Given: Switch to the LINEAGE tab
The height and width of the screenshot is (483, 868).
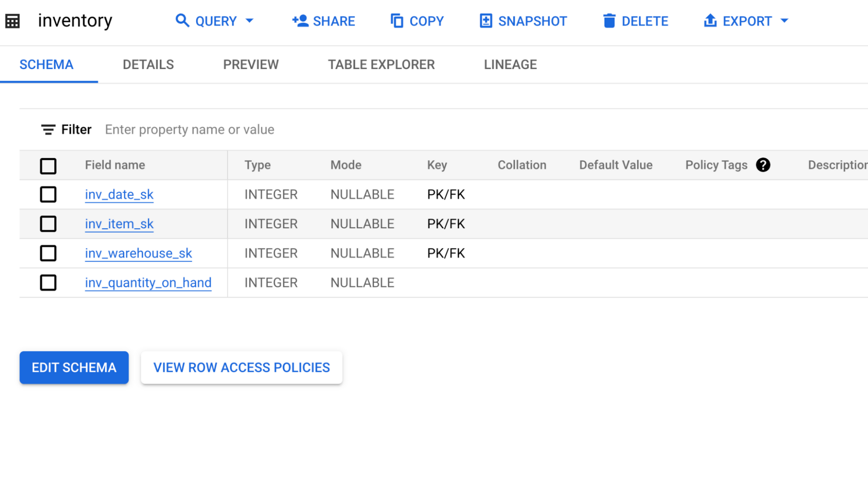Looking at the screenshot, I should pos(510,64).
